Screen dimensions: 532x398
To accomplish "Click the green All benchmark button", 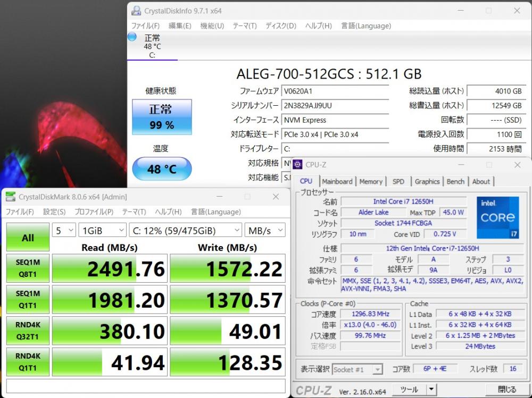I will click(x=28, y=238).
